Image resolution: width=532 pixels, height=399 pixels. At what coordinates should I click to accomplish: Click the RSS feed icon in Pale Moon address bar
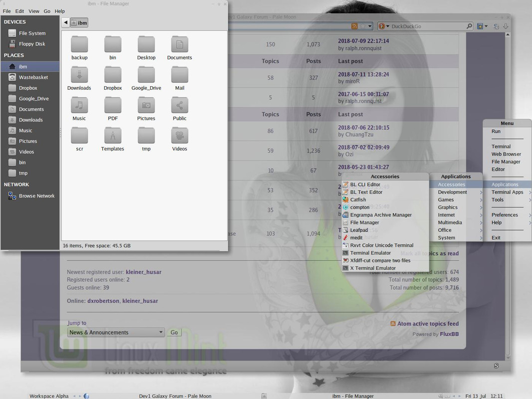pos(354,26)
